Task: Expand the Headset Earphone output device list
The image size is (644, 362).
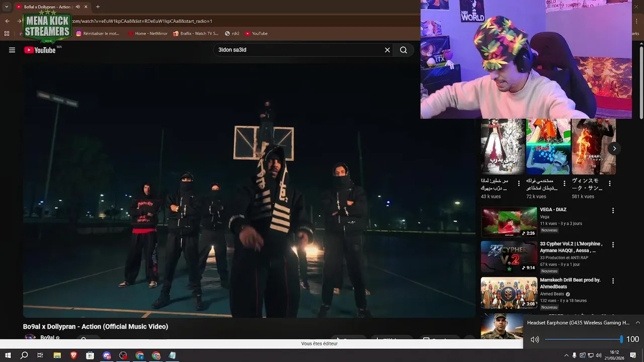Action: (637, 323)
